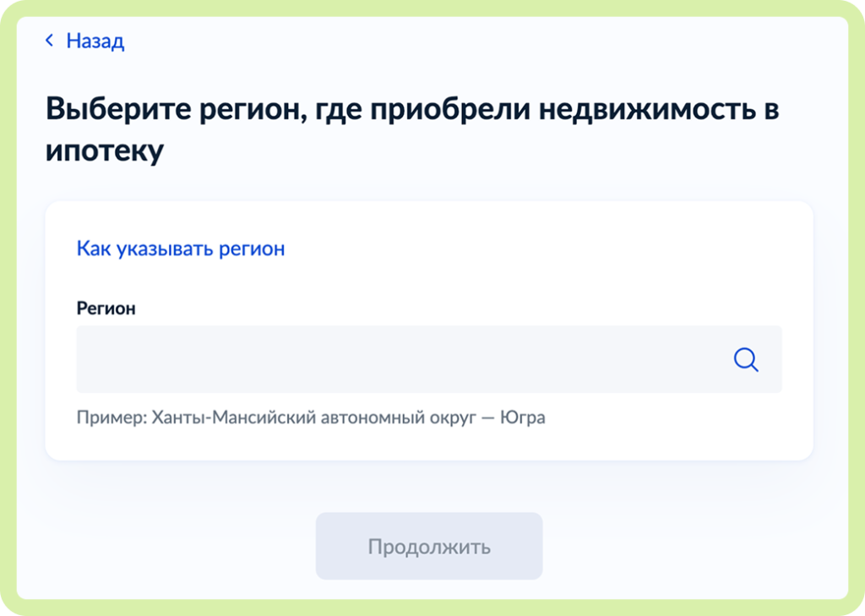Screen dimensions: 865x616
Task: Click the word Югра in the example hint
Action: [522, 417]
